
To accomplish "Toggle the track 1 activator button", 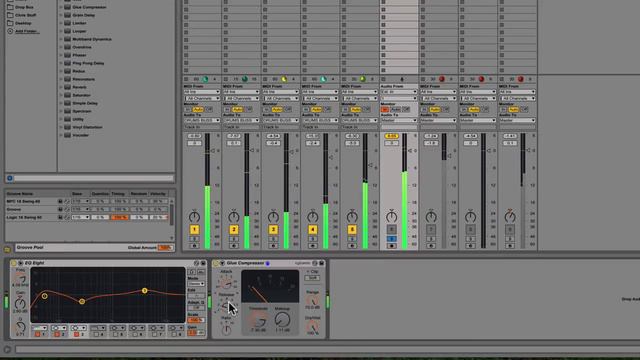I will click(194, 230).
